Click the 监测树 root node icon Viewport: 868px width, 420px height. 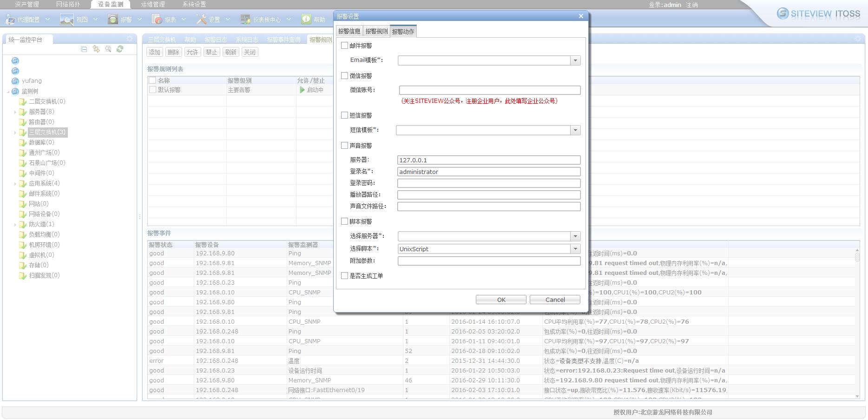tap(15, 91)
